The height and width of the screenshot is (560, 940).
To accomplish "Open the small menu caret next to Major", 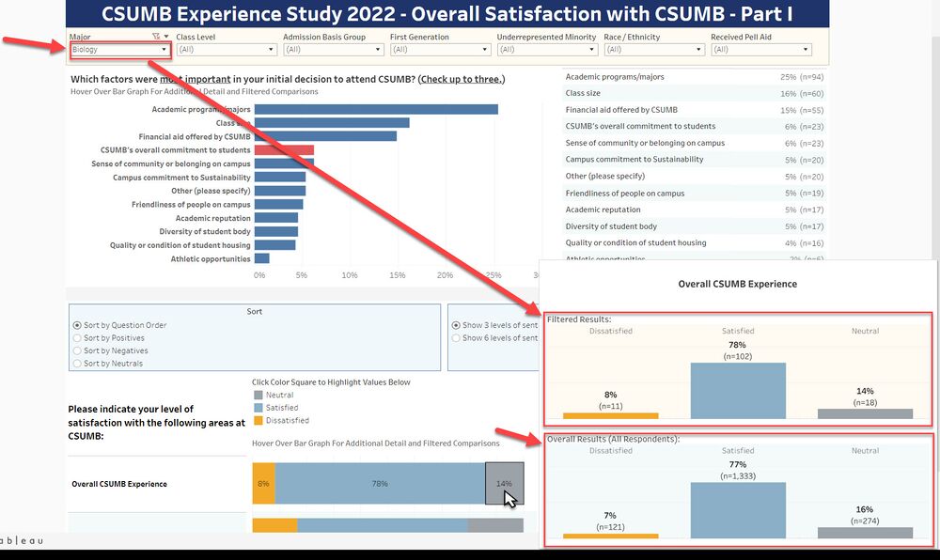I will (166, 37).
